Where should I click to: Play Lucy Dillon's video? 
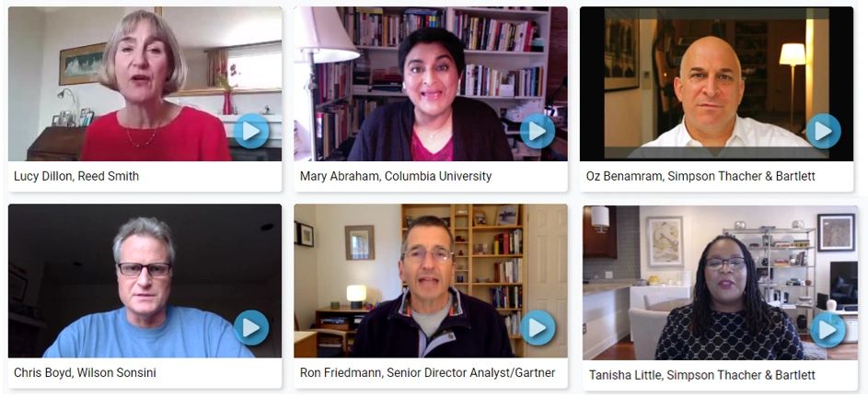(x=250, y=132)
